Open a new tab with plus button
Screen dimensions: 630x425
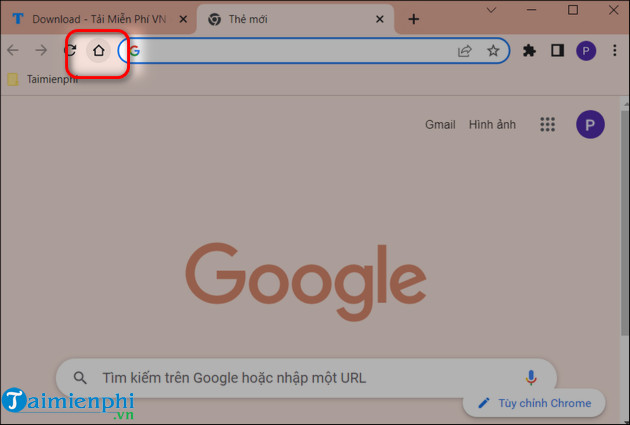413,19
